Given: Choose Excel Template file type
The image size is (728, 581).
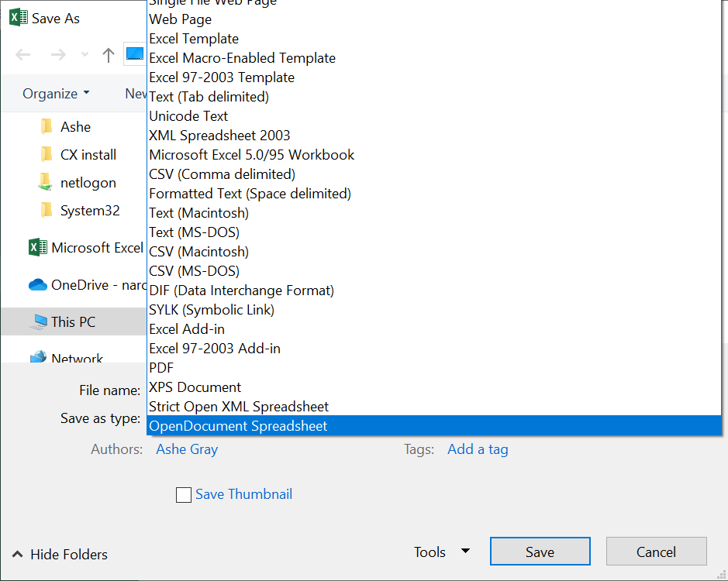Looking at the screenshot, I should (434, 39).
